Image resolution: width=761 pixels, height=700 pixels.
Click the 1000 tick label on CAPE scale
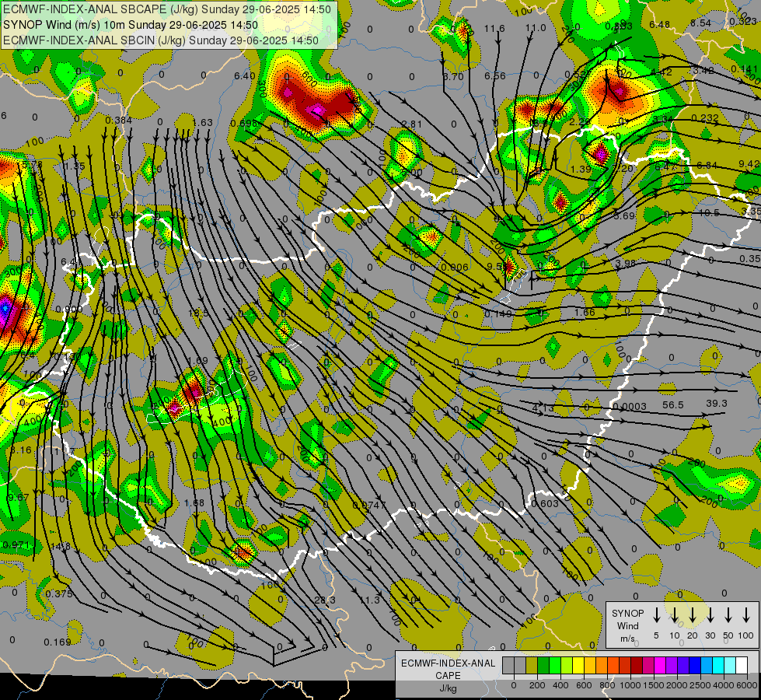[630, 685]
